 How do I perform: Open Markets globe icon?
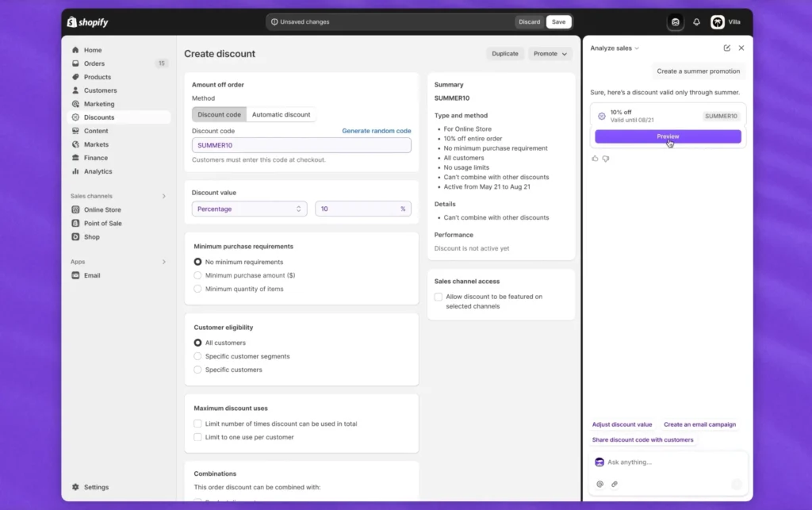coord(75,144)
